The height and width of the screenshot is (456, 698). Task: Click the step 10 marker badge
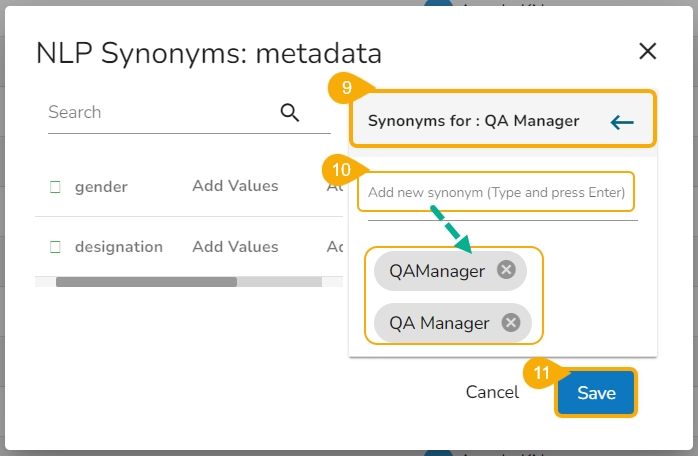point(341,169)
